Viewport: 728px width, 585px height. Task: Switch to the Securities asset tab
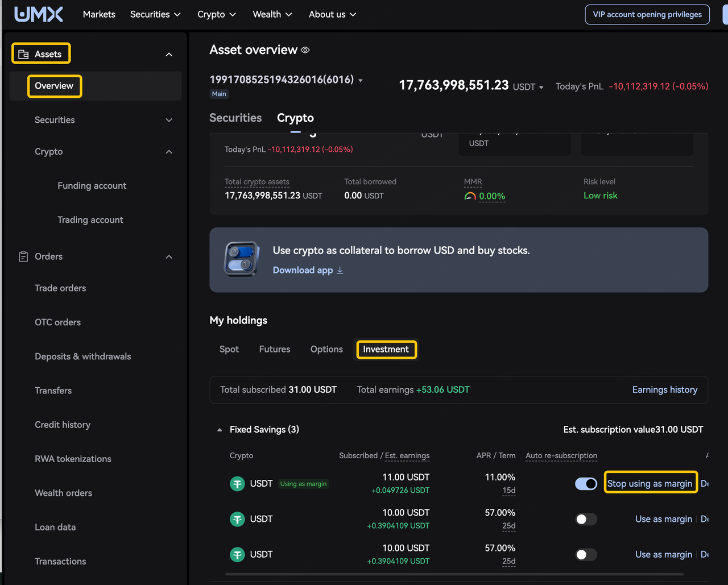(x=235, y=118)
